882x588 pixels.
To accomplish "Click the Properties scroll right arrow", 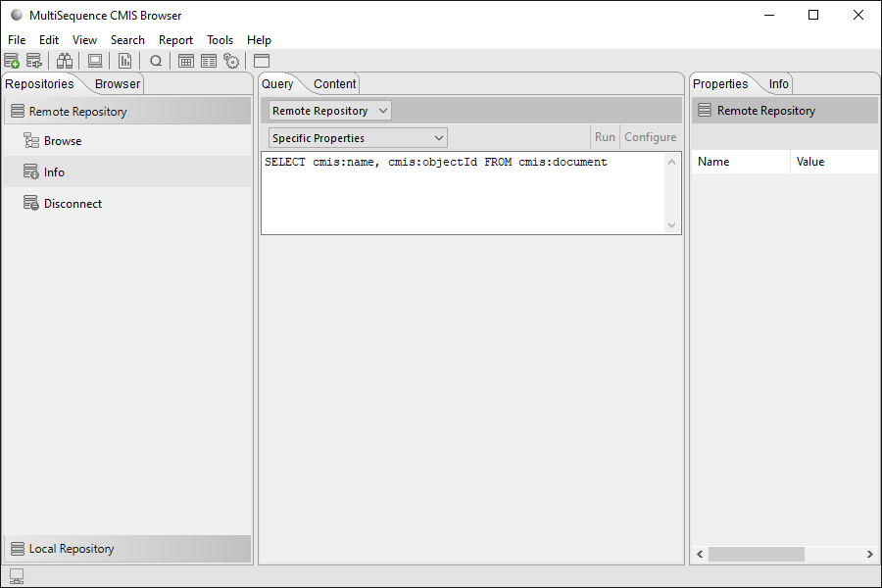I will (x=869, y=555).
